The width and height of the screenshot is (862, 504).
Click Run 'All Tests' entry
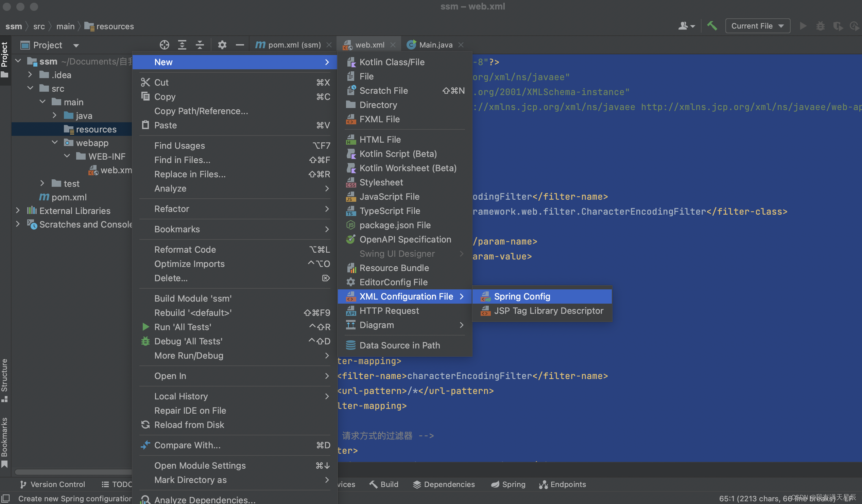[235, 327]
